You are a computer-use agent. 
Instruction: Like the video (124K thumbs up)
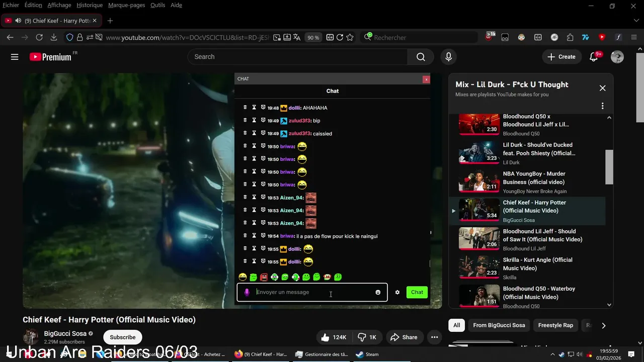click(334, 337)
